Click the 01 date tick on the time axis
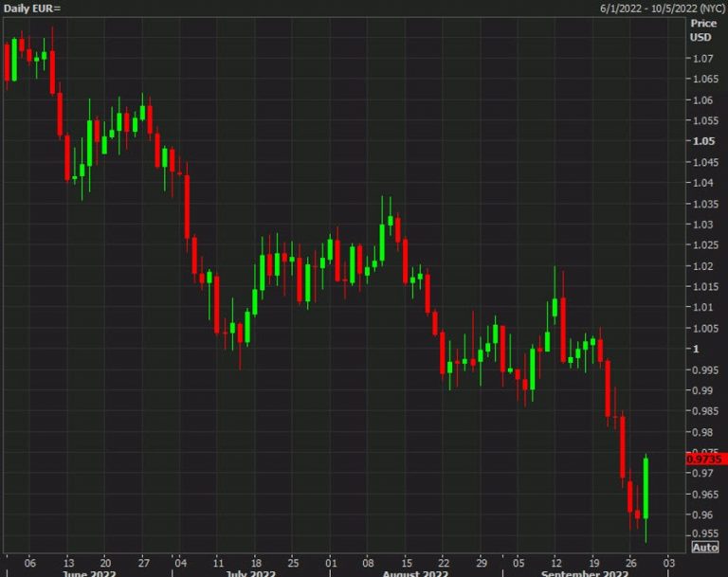This screenshot has width=728, height=577. (331, 560)
